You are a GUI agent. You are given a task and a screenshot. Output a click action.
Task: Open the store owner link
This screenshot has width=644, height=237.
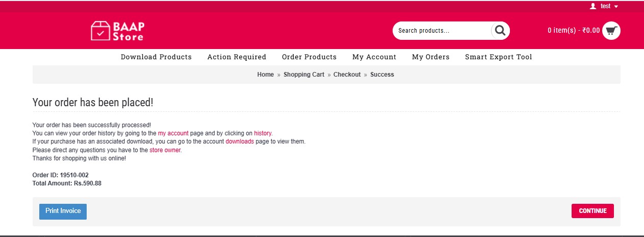tap(165, 150)
